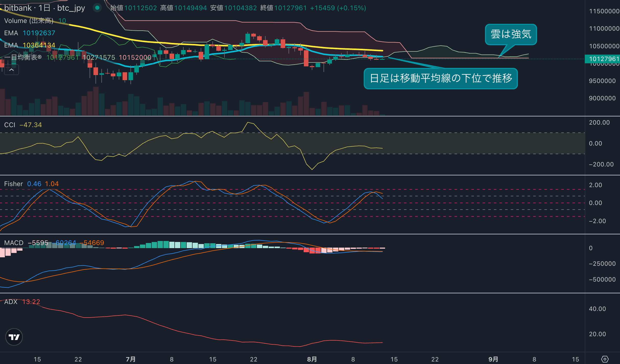This screenshot has height=364, width=620.
Task: Click the 11500000 price axis label
Action: [604, 11]
